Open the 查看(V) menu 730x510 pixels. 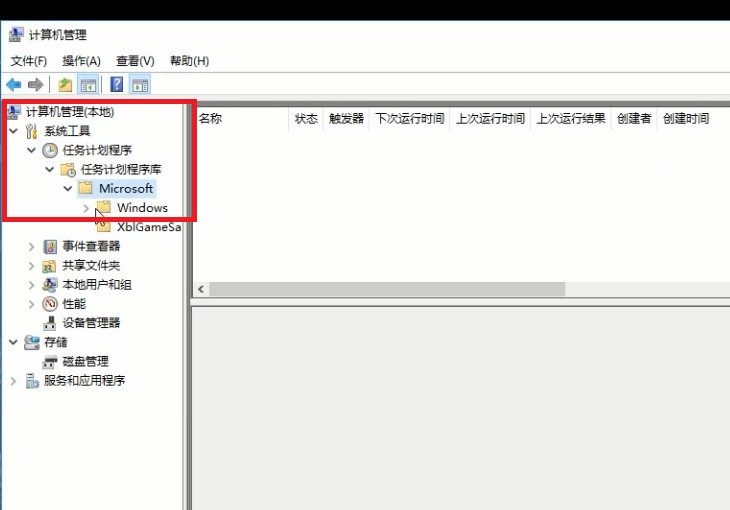tap(135, 61)
